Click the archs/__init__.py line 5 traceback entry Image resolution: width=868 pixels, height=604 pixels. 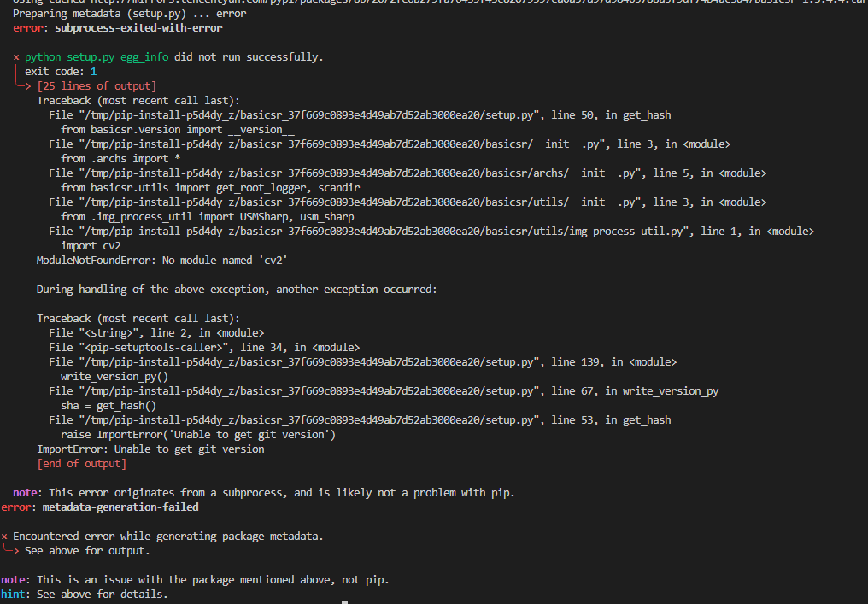408,173
